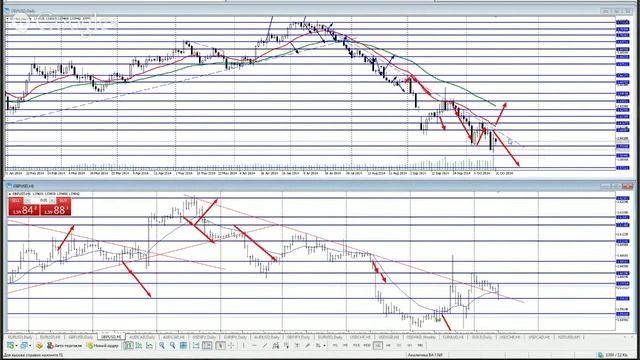Click the red SELL button
This screenshot has width=640, height=360.
[16, 201]
